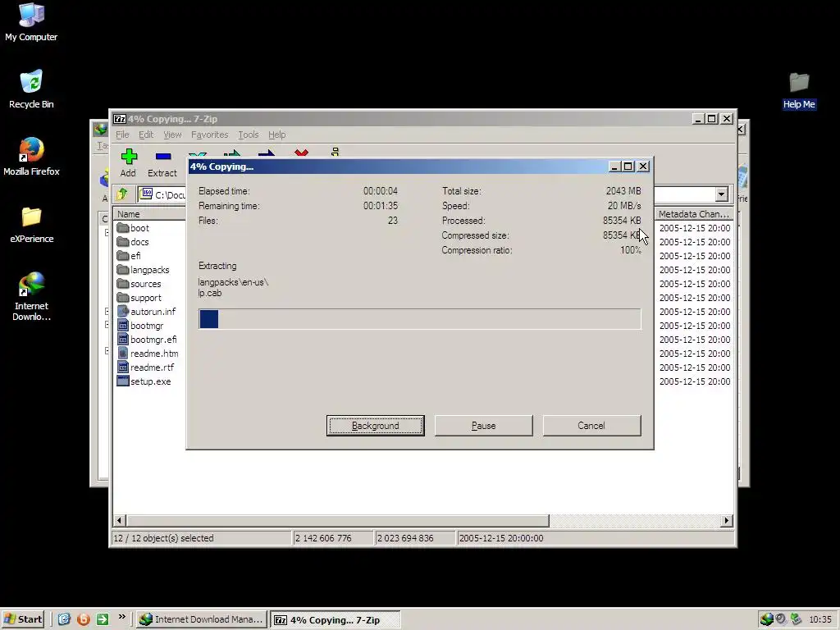Launch Mozilla Firefox from desktop
This screenshot has height=630, width=840.
click(31, 157)
